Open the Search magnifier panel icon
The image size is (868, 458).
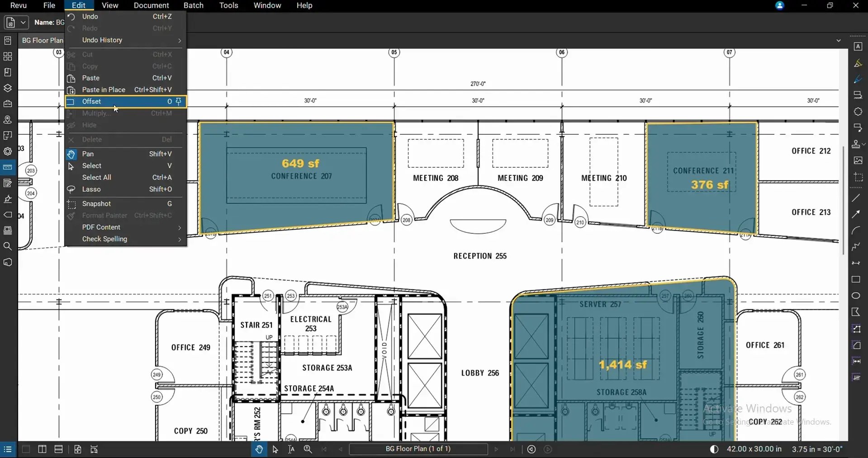click(x=8, y=246)
